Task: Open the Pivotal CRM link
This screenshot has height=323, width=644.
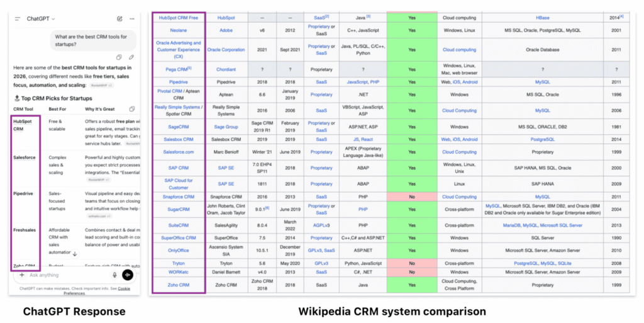Action: point(170,91)
